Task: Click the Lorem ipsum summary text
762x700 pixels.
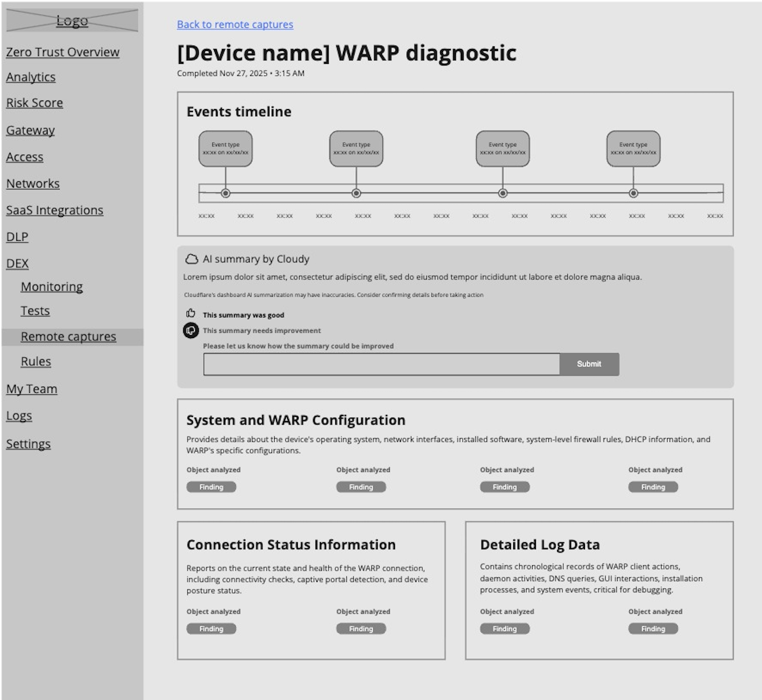Action: point(412,277)
